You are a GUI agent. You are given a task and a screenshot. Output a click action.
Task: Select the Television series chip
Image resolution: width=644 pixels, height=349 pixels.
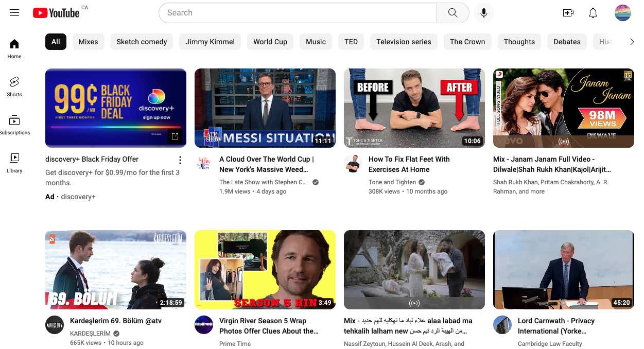(404, 42)
